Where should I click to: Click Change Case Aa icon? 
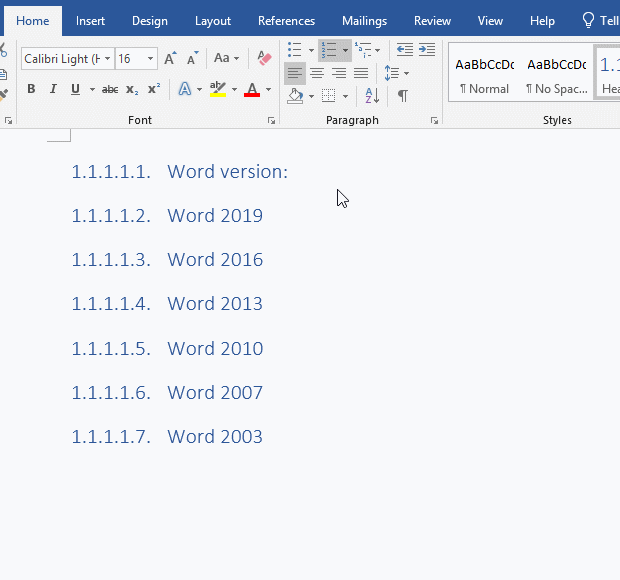click(221, 58)
